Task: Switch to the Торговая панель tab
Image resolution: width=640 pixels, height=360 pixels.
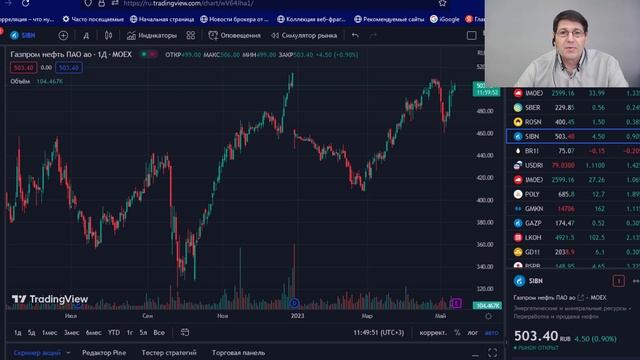Action: pos(238,353)
